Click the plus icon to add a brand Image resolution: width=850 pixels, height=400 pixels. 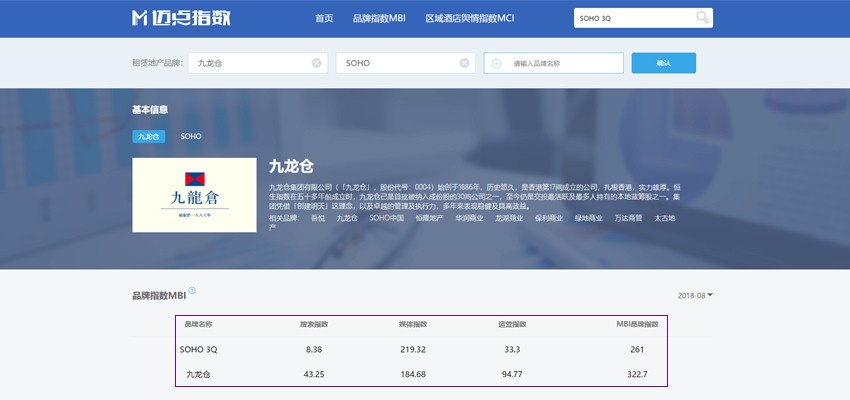[496, 63]
